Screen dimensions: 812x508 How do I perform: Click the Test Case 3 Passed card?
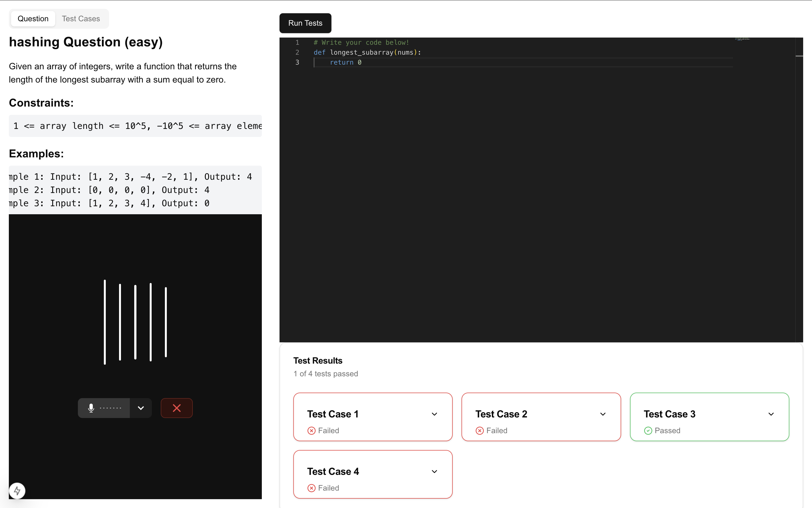(x=709, y=417)
